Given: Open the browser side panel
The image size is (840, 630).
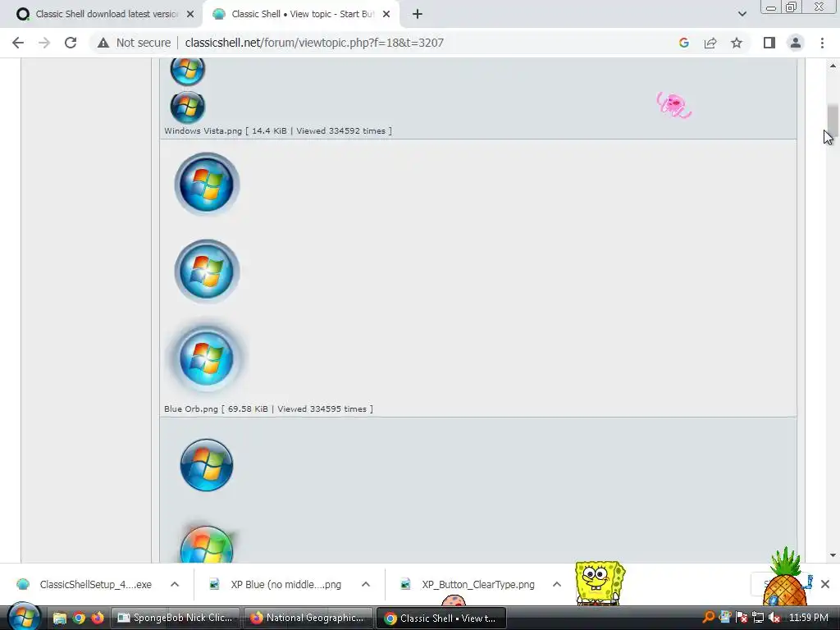Looking at the screenshot, I should (769, 43).
